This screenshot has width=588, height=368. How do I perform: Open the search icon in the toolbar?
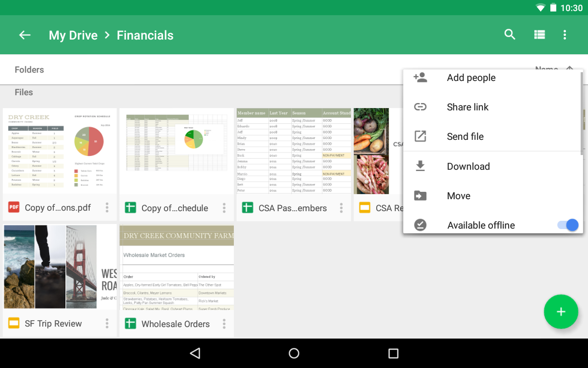(509, 34)
